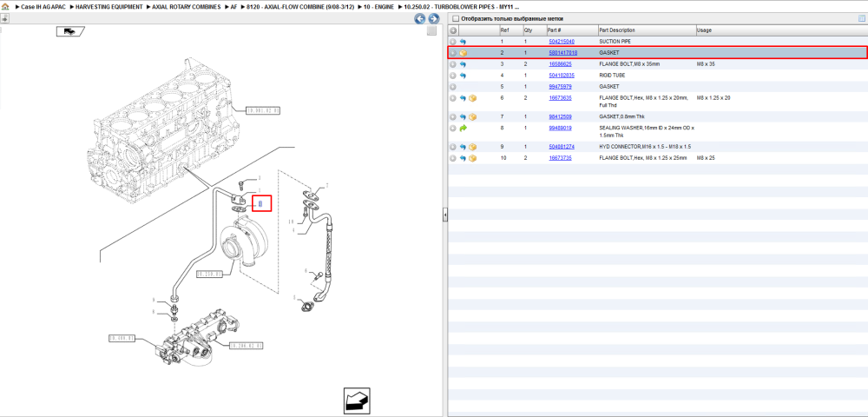The width and height of the screenshot is (868, 417).
Task: Click 'M8 x 25' usage cell
Action: (x=707, y=158)
